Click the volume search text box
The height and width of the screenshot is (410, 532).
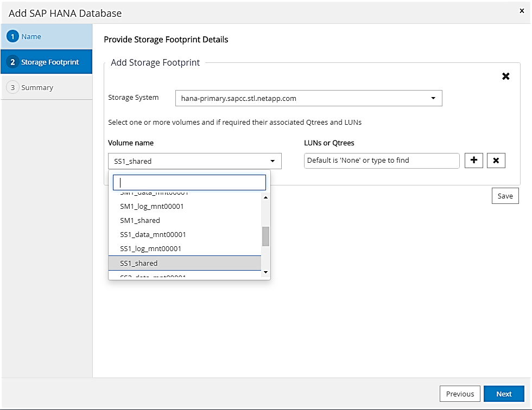coord(189,182)
